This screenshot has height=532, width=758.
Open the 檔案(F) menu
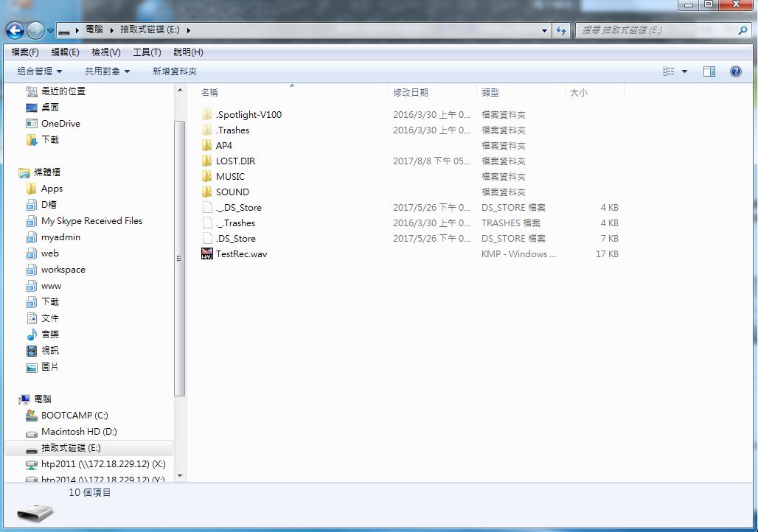click(25, 52)
